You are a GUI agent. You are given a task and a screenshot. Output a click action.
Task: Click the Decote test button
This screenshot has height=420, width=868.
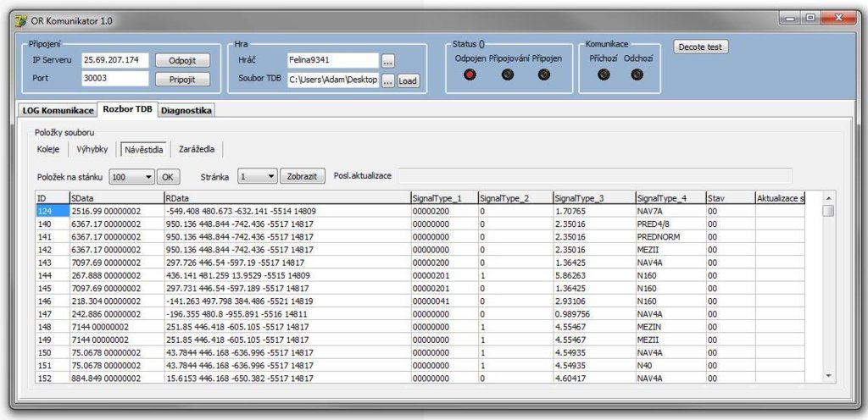701,47
